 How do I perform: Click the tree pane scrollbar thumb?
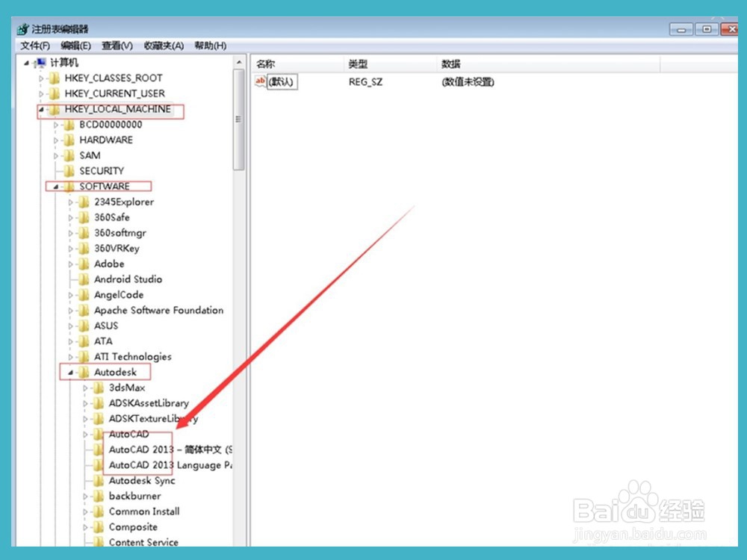click(239, 119)
